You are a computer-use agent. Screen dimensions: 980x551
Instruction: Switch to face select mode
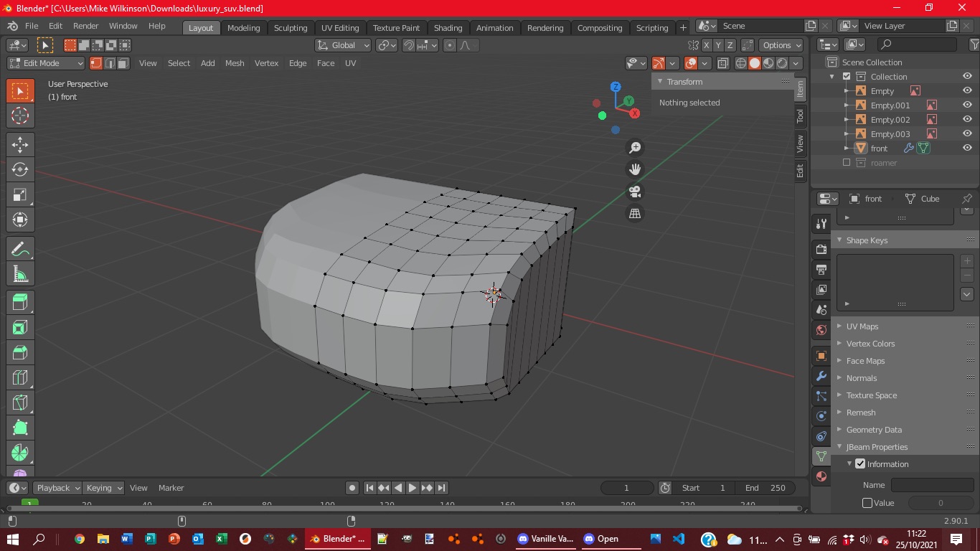pos(123,63)
